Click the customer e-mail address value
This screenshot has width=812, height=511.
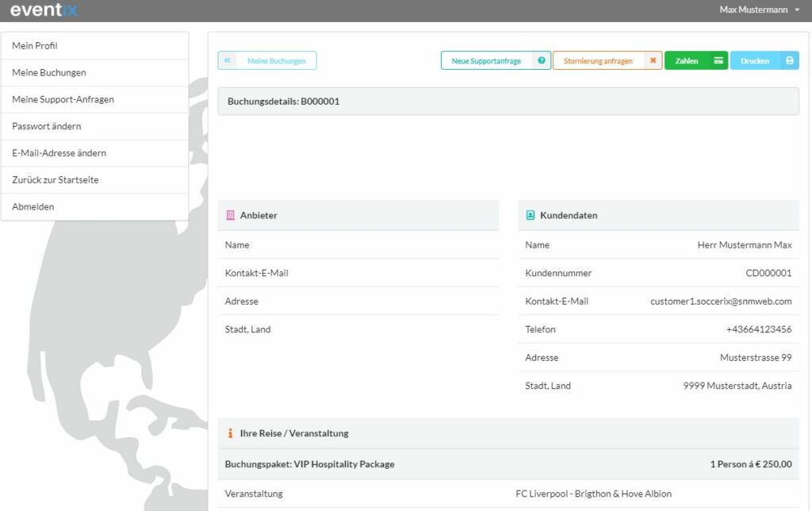coord(720,302)
